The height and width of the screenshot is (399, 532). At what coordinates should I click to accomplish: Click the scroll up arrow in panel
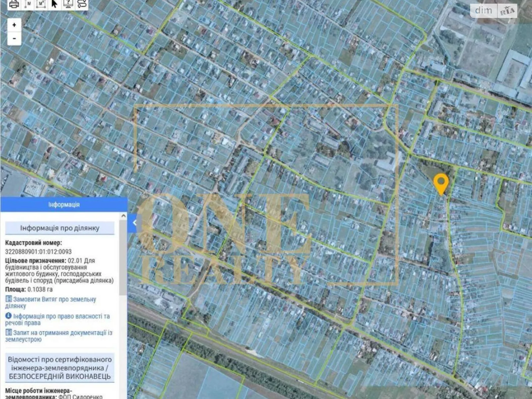(x=123, y=216)
